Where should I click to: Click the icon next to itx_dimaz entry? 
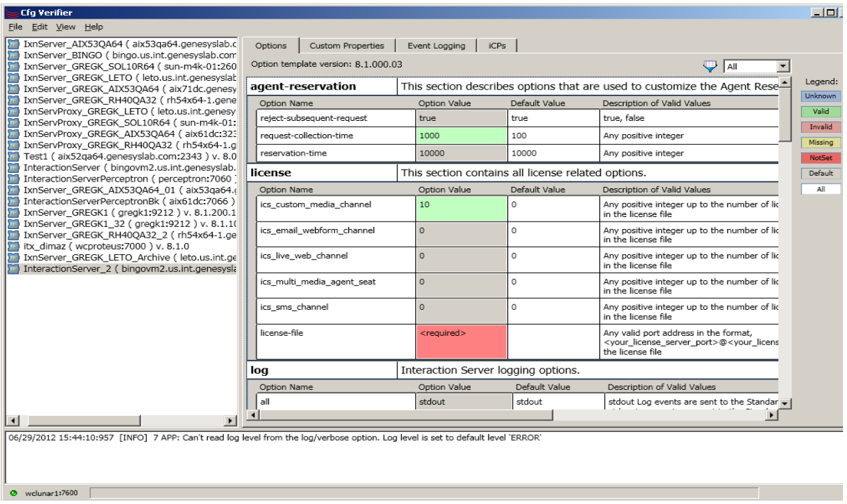[13, 246]
